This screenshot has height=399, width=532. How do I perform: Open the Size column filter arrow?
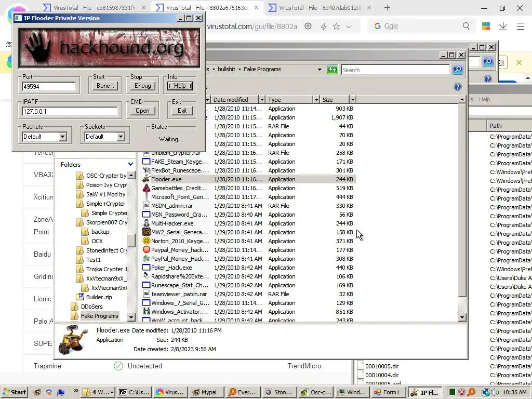coord(353,99)
